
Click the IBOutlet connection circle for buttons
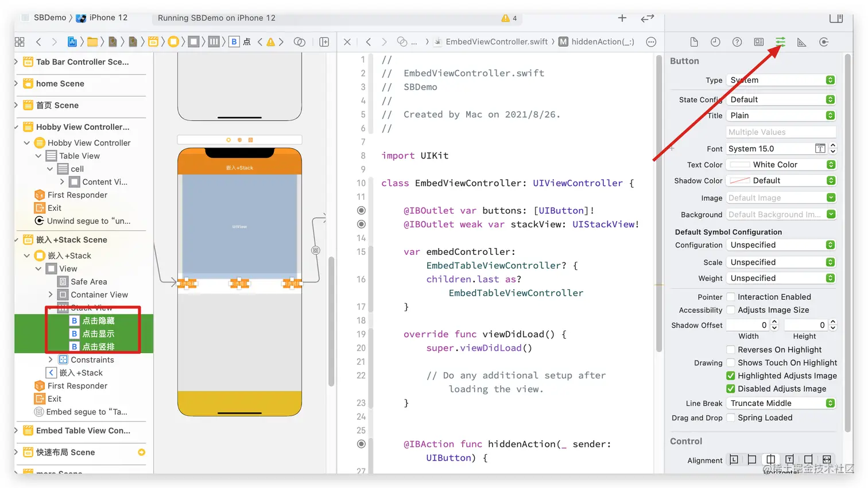click(x=361, y=211)
